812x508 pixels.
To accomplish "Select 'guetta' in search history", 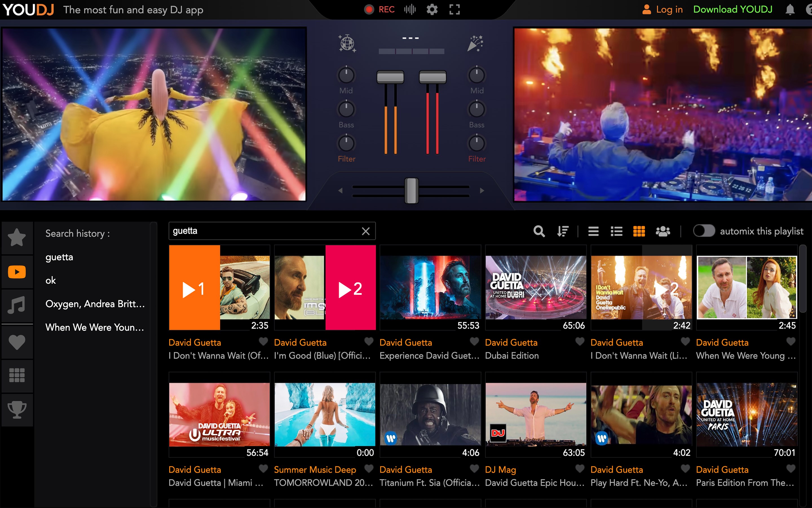I will [59, 257].
